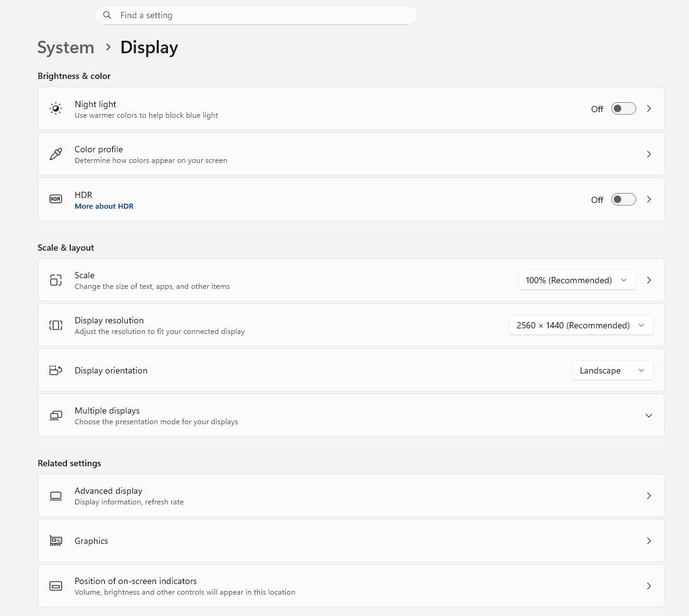The image size is (689, 616).
Task: Focus the Find a setting search box
Action: click(x=263, y=15)
